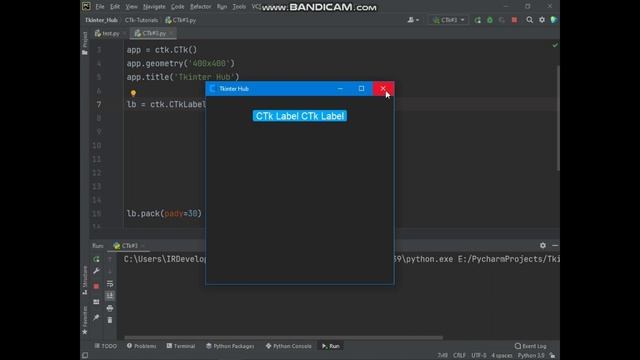The image size is (640, 360).
Task: Open the Refactor menu
Action: [x=200, y=7]
